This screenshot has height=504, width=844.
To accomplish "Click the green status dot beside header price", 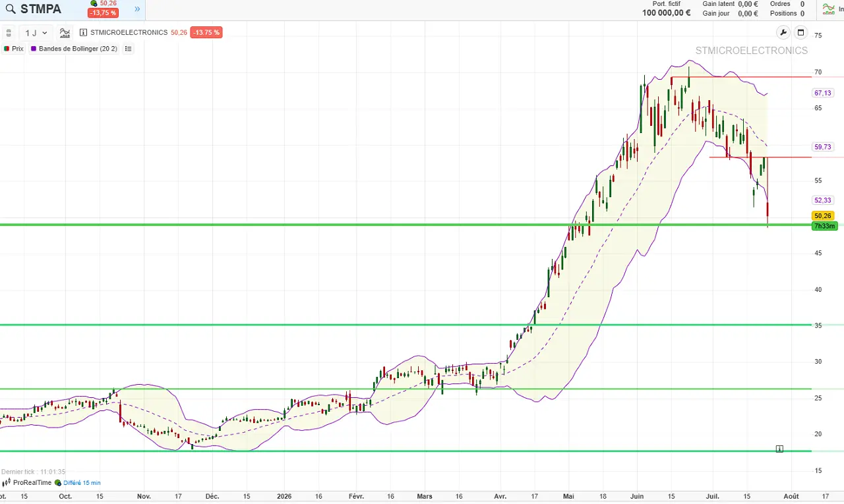I will click(x=94, y=3).
